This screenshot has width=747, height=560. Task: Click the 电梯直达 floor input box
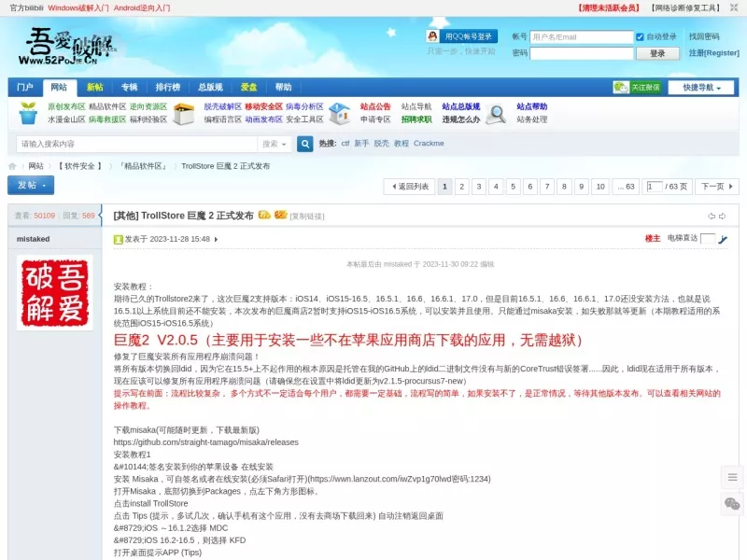tap(708, 239)
